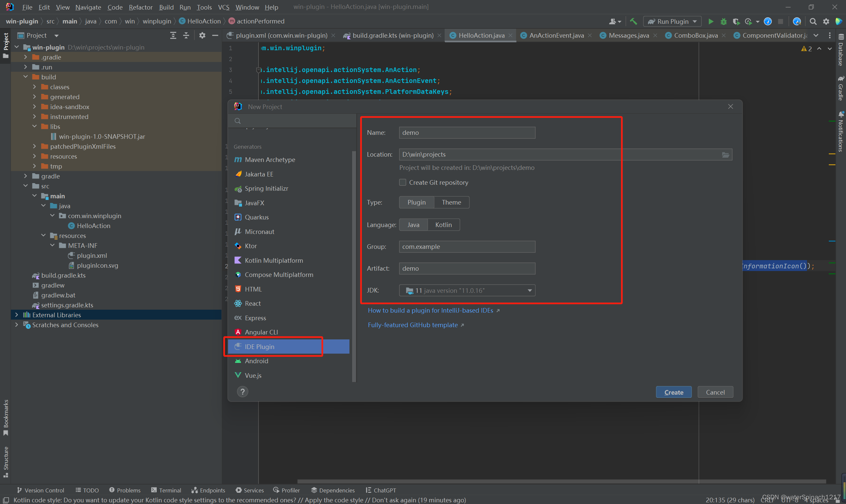This screenshot has width=846, height=504.
Task: Click the green Run button in toolbar
Action: click(710, 21)
